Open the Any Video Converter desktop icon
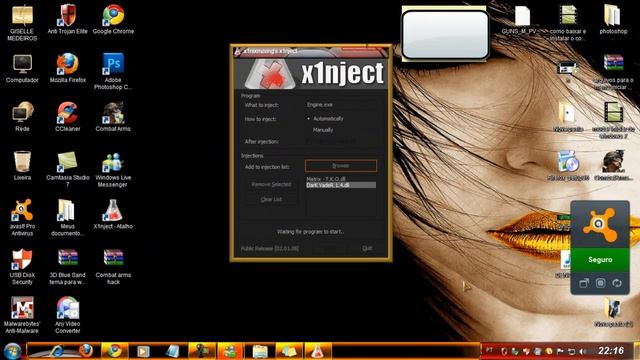 [x=68, y=315]
